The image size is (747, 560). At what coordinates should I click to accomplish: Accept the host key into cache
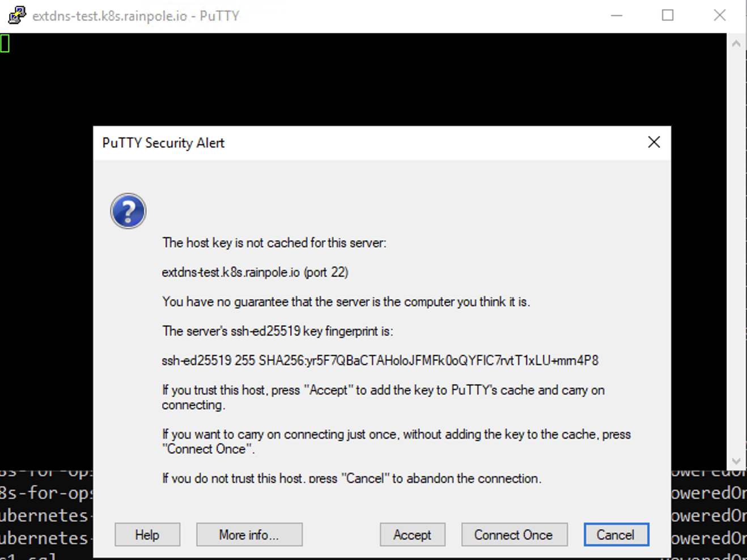point(412,534)
